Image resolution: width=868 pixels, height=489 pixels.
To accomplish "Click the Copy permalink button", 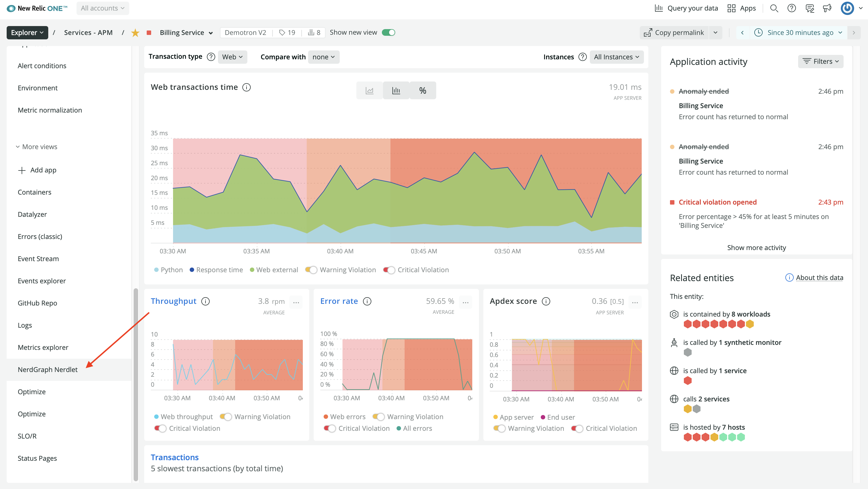I will pyautogui.click(x=674, y=33).
